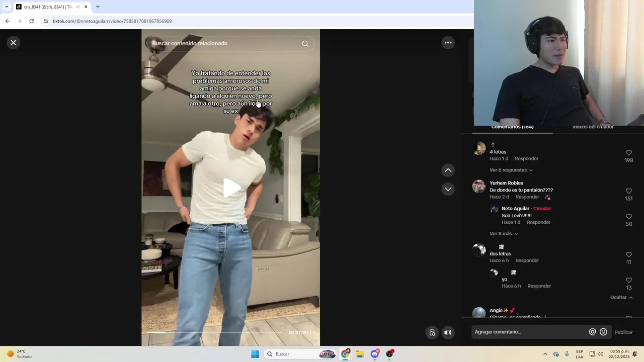Reply to the 'dos letras' comment
This screenshot has height=362, width=644.
527,260
